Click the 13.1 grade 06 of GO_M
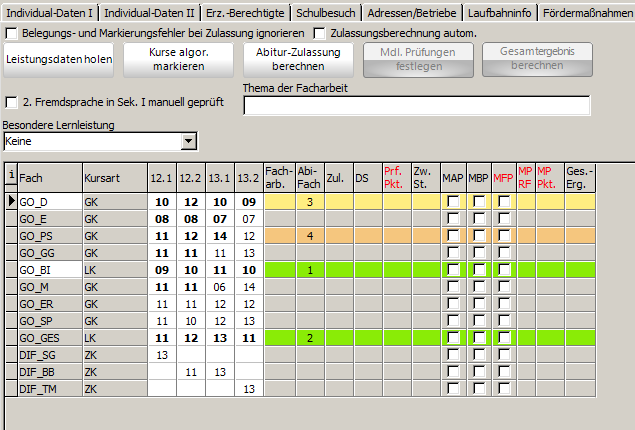 pyautogui.click(x=220, y=287)
